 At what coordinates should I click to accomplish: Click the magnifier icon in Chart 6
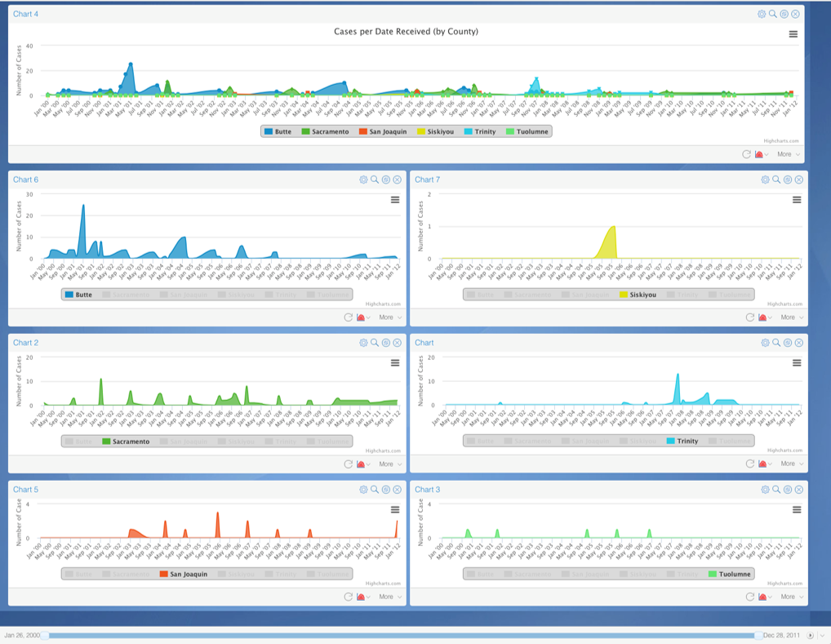coord(375,180)
